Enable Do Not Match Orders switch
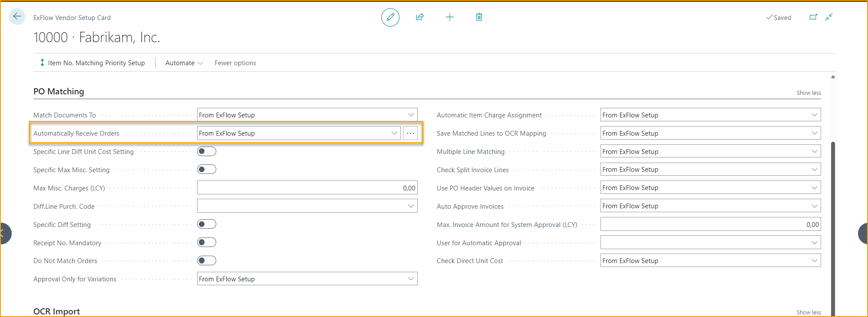The image size is (868, 317). tap(207, 260)
